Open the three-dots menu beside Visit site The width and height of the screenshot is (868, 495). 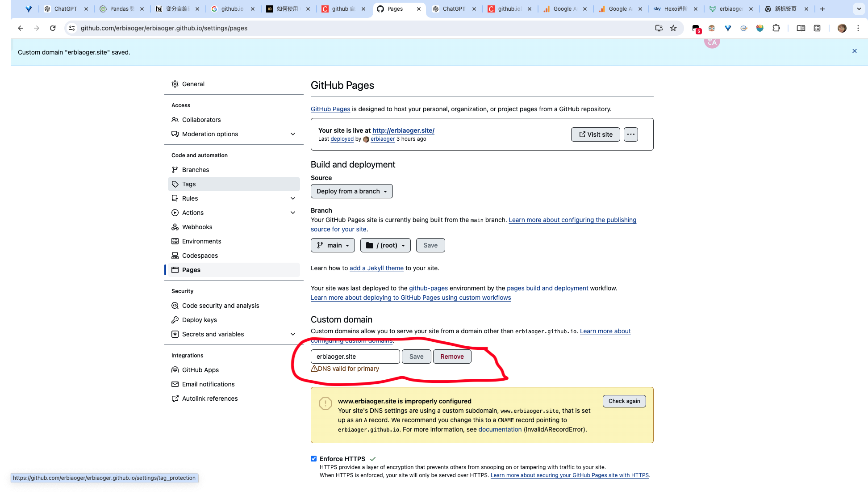630,134
